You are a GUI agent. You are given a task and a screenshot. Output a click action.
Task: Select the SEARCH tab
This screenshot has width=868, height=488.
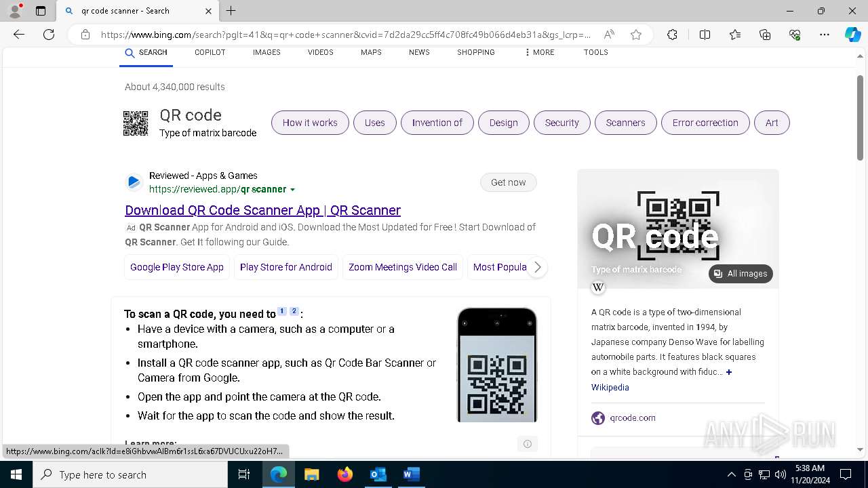(146, 53)
